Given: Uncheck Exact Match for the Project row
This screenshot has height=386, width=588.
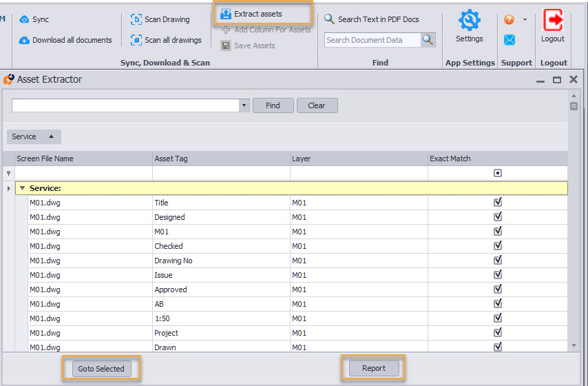Looking at the screenshot, I should click(x=498, y=332).
